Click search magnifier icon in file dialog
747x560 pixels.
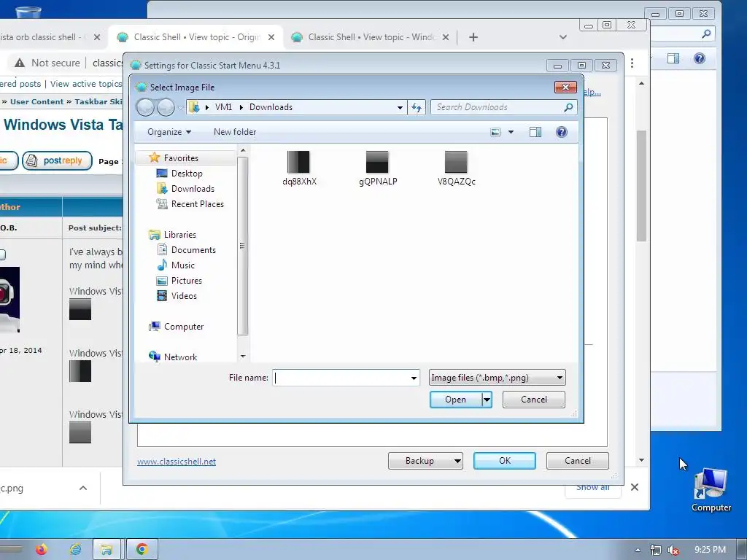click(568, 107)
